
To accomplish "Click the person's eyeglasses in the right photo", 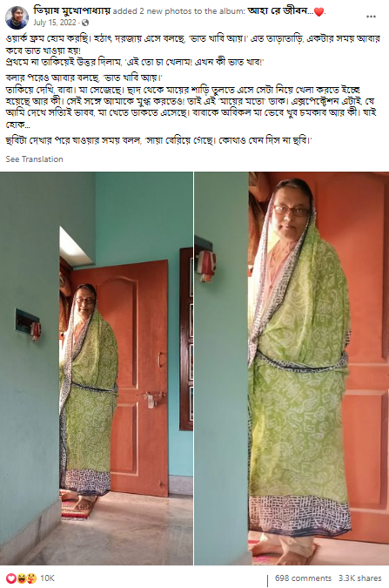I will click(292, 211).
